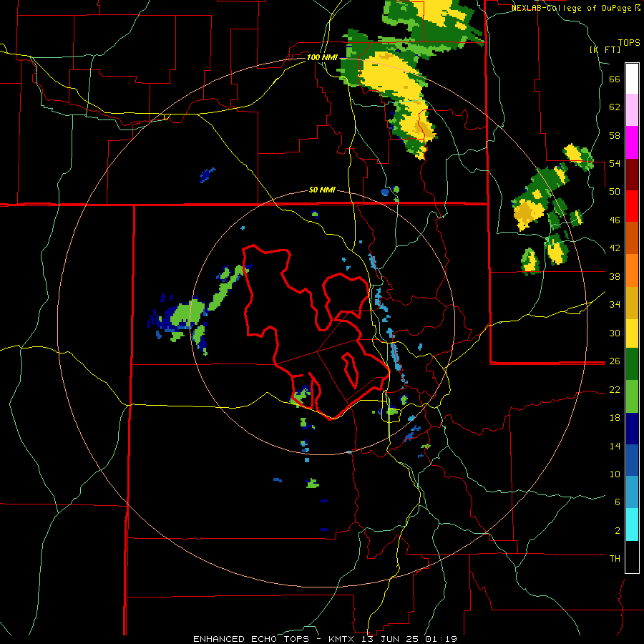Click the 66 legend value
Viewport: 644px width, 644px height.
point(615,79)
